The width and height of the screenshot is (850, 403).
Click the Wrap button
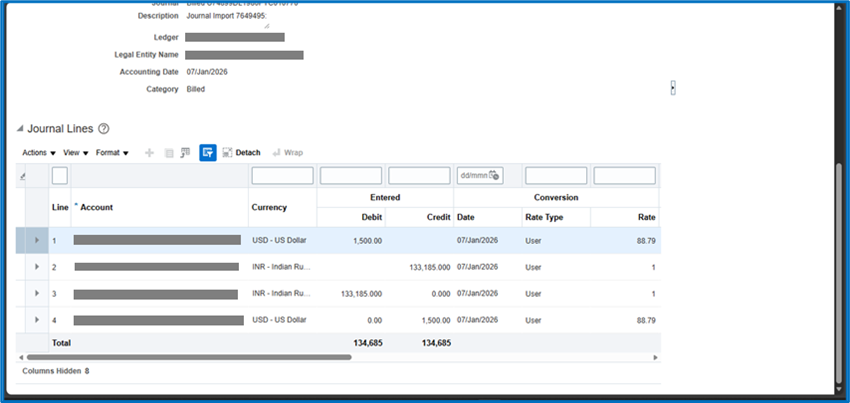(287, 153)
